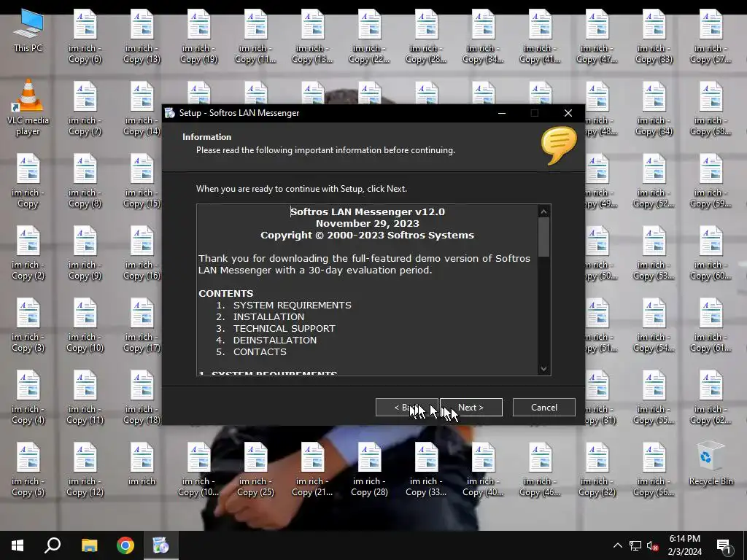Select the 'im rich - Copy (6)' file
The width and height of the screenshot is (747, 560).
[85, 36]
